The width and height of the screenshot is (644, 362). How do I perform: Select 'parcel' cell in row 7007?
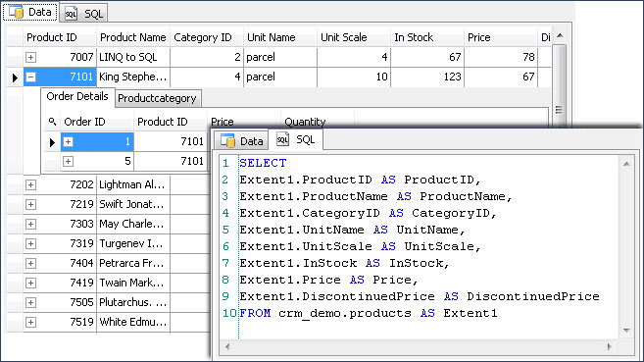[280, 57]
